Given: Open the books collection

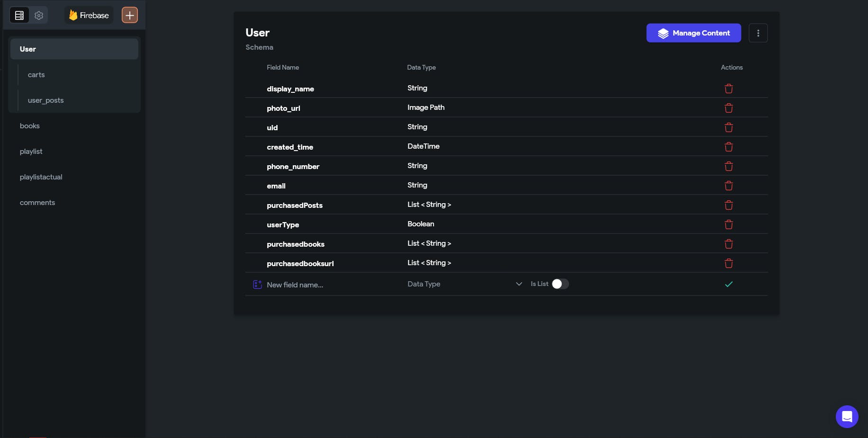Looking at the screenshot, I should [30, 126].
